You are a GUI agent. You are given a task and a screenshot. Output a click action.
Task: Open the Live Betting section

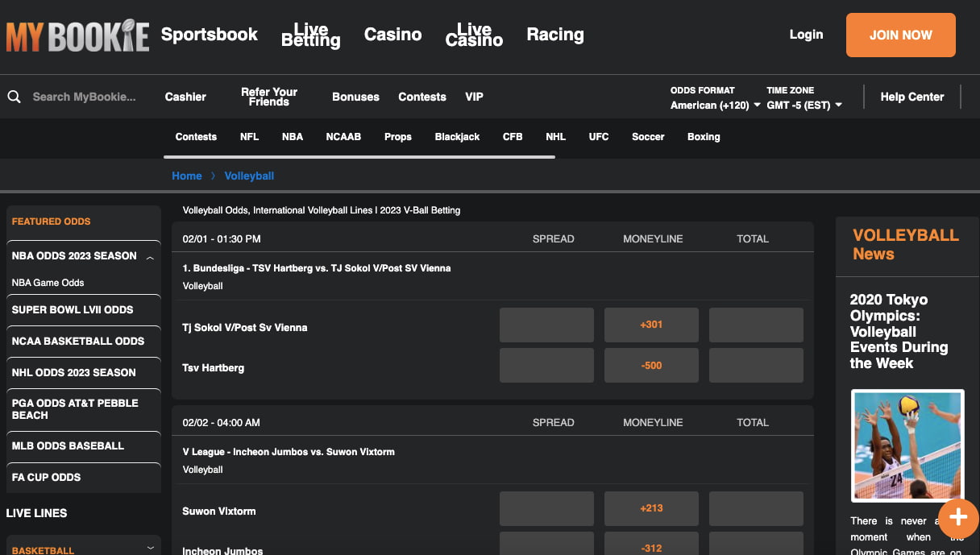[x=311, y=35]
